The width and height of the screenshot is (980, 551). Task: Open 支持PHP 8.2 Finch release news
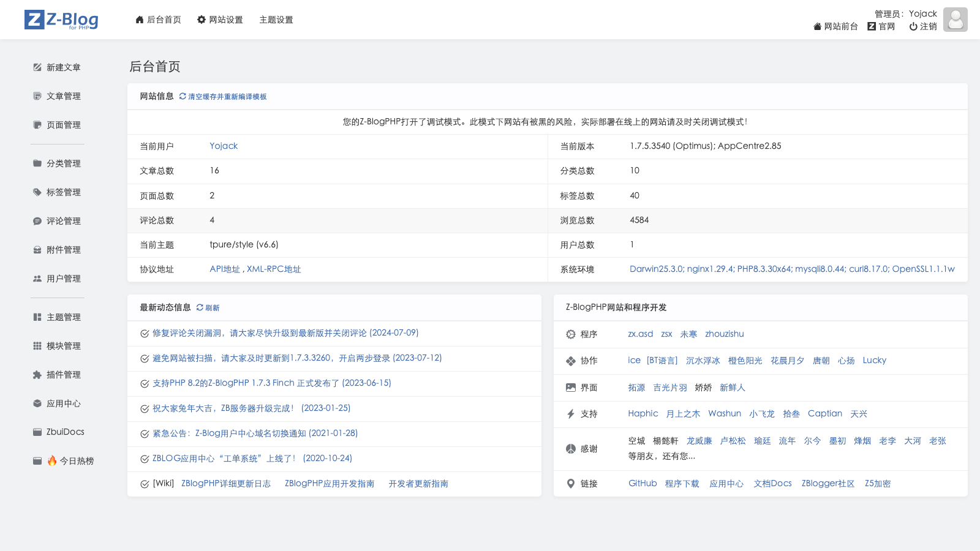[x=272, y=383]
